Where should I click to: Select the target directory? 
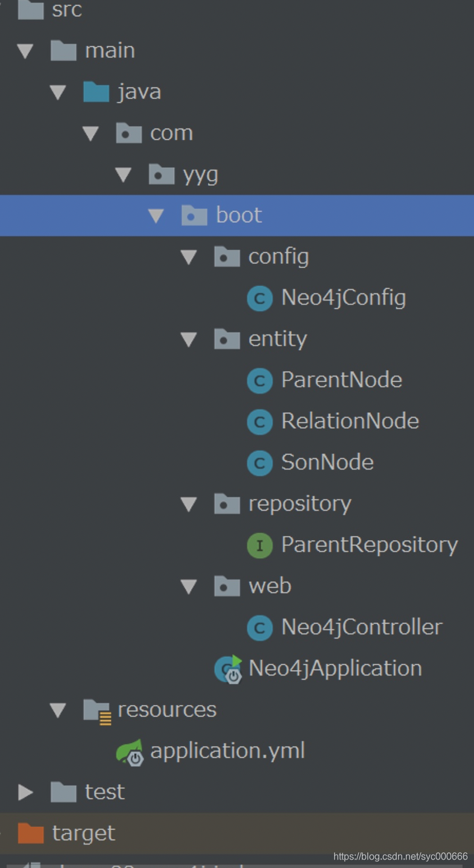point(83,832)
